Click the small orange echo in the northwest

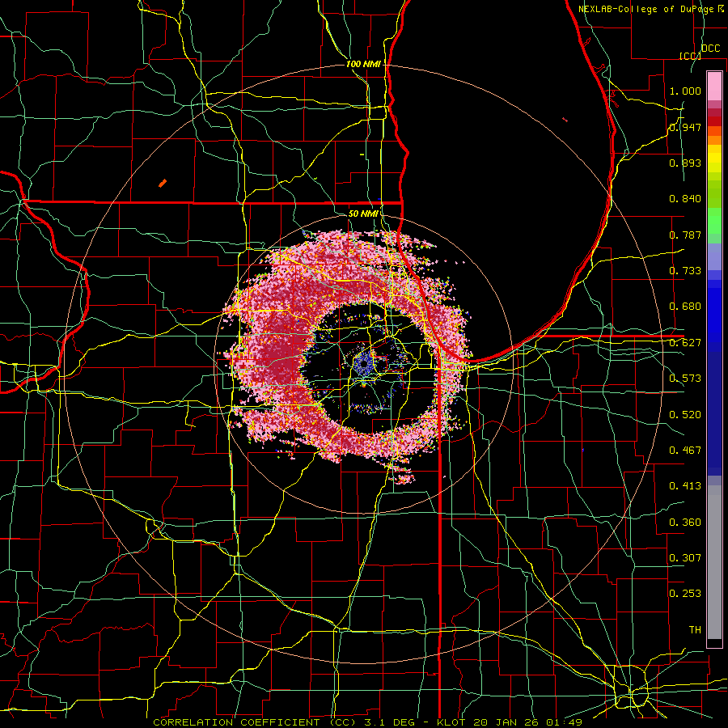163,184
